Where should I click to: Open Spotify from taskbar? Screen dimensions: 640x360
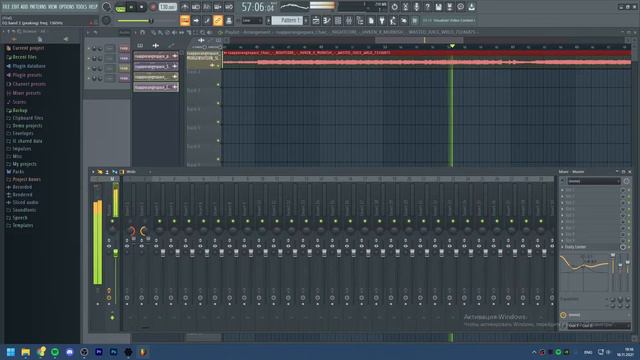click(55, 352)
